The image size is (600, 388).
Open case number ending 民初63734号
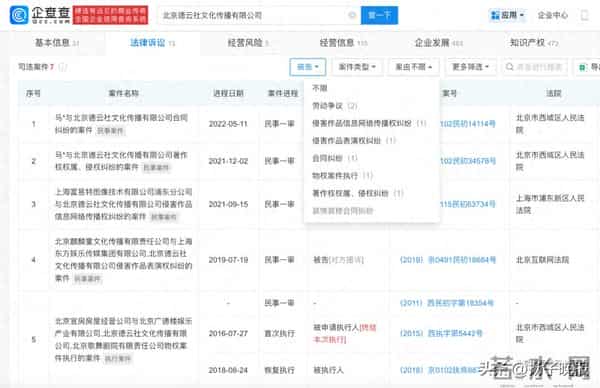tap(468, 204)
